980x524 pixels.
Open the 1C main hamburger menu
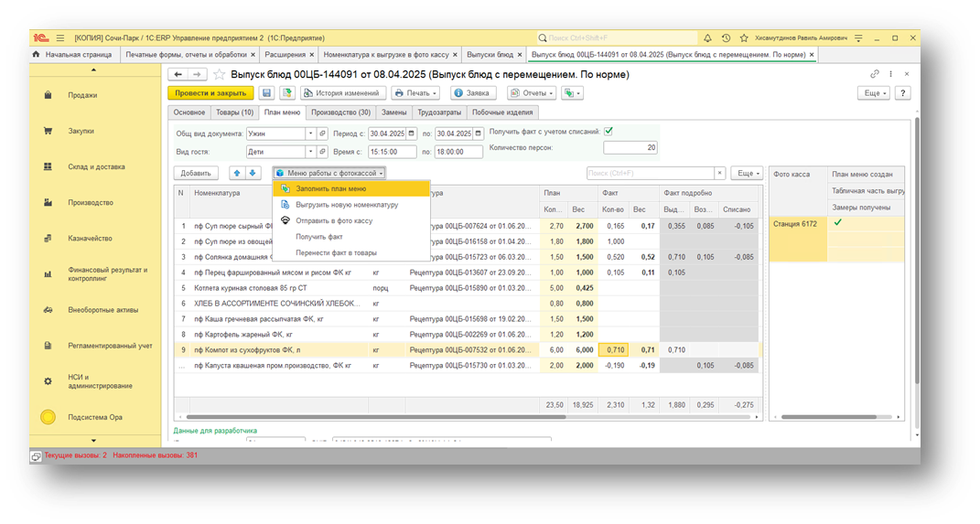coord(60,38)
